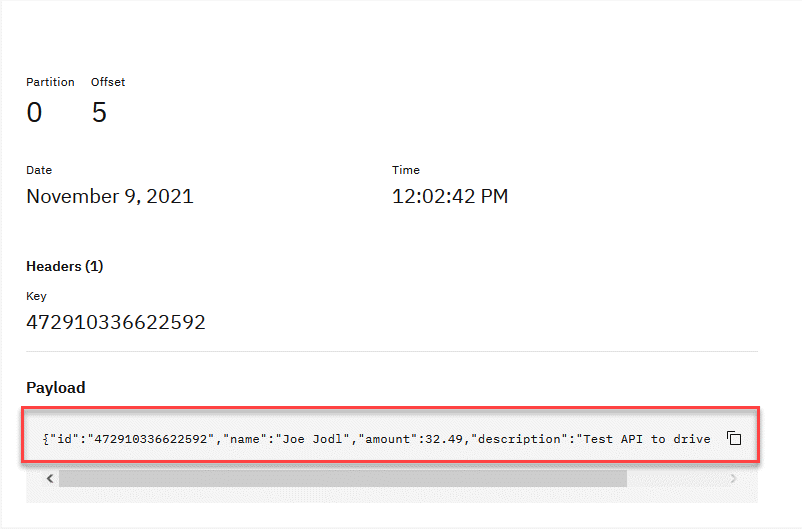Click the Key label under Headers

36,296
